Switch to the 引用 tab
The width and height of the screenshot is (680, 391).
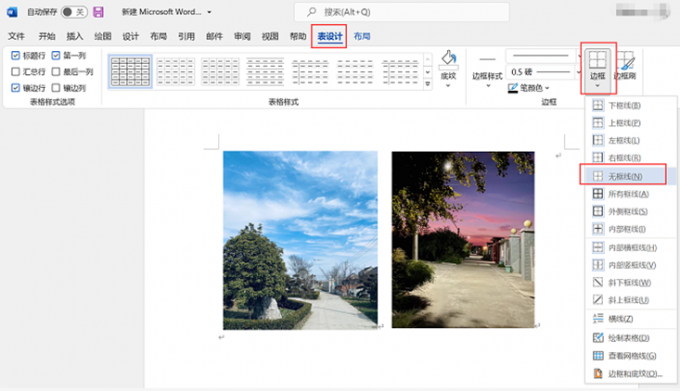coord(186,36)
